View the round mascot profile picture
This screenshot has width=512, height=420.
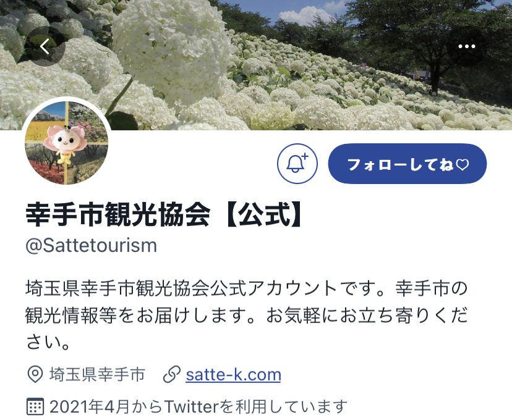click(x=66, y=143)
